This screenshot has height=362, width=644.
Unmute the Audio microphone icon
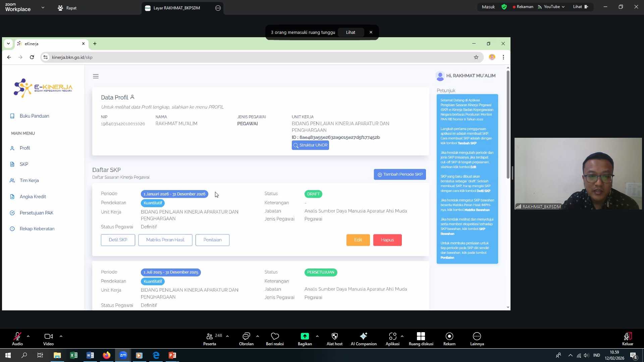point(17,336)
